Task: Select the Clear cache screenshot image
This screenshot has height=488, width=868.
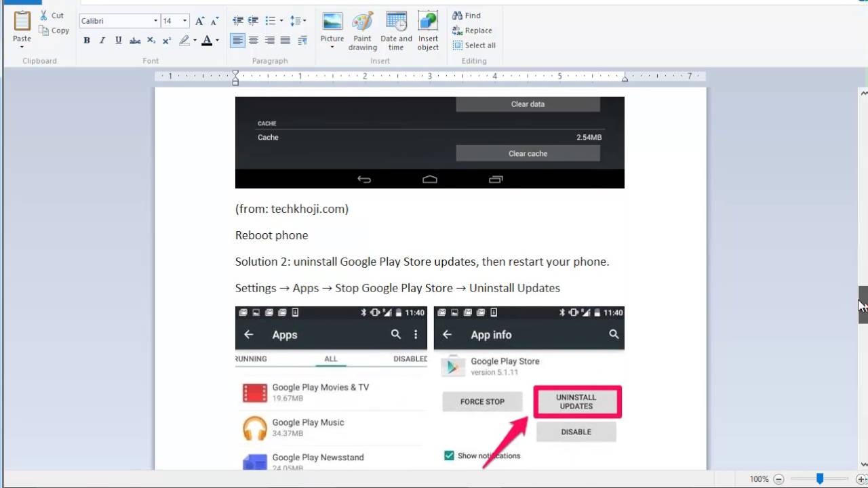Action: click(429, 142)
